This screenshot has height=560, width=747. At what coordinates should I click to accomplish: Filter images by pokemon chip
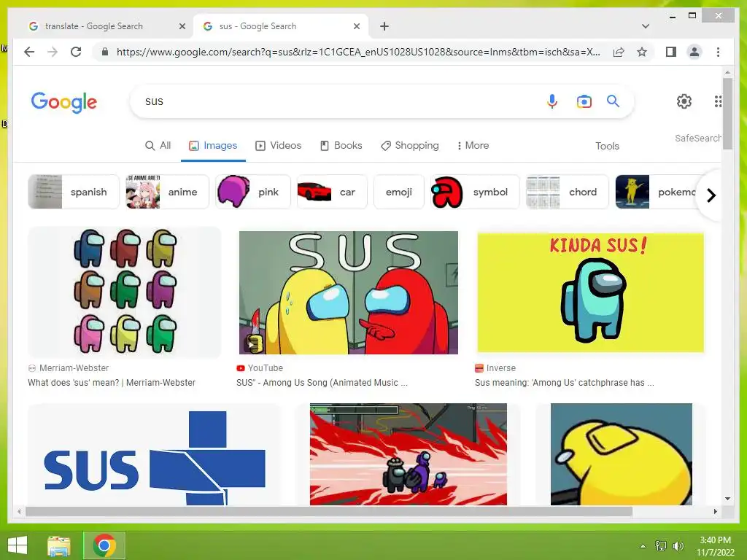coord(657,192)
